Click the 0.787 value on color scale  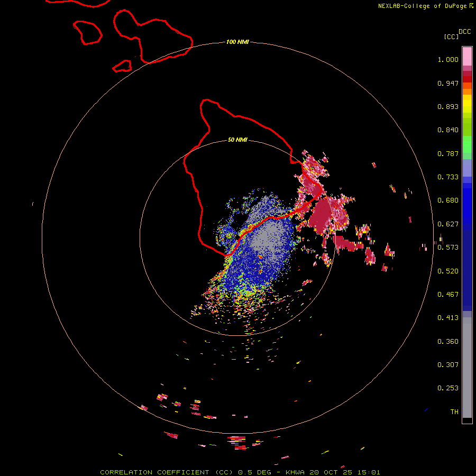coord(448,153)
